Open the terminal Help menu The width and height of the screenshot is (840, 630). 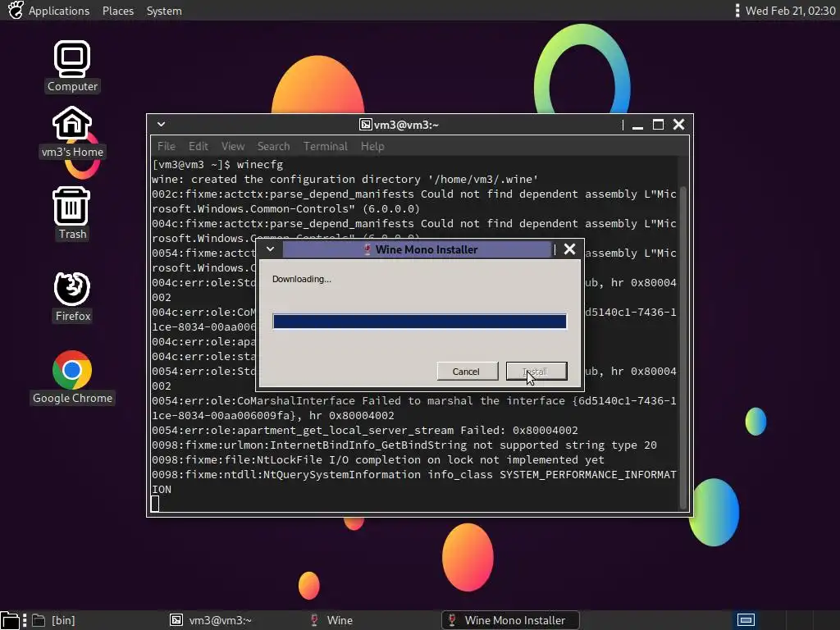click(372, 146)
